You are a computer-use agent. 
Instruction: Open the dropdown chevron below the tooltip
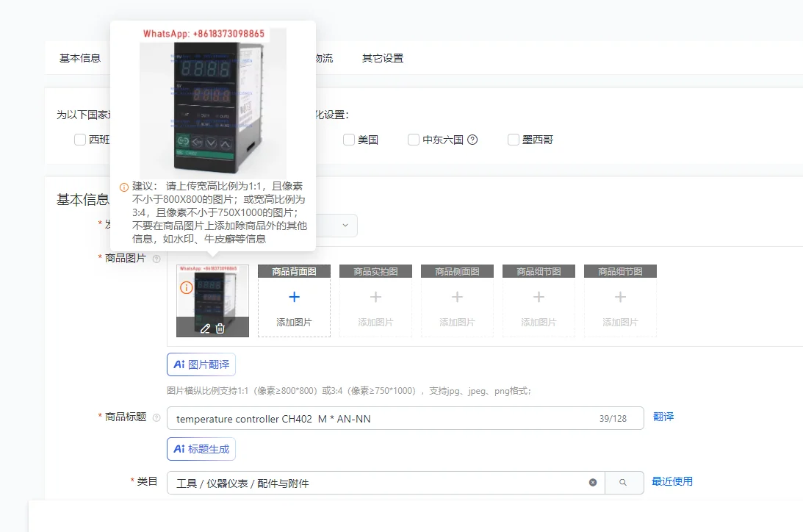click(345, 226)
